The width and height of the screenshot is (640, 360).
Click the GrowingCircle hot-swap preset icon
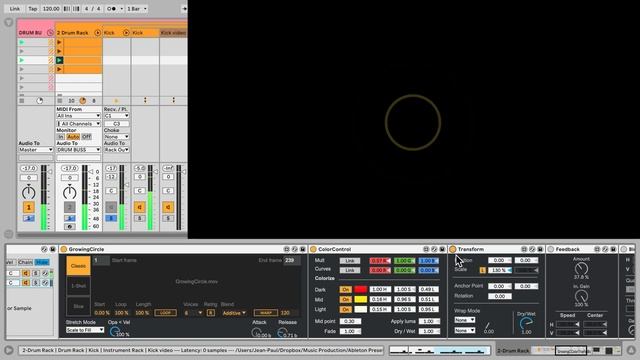(x=294, y=249)
